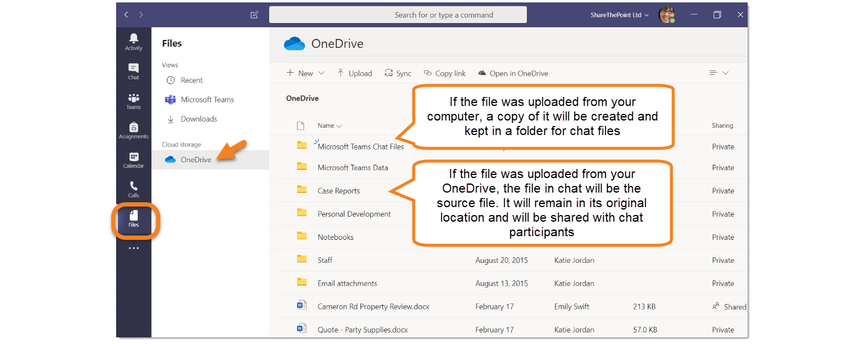This screenshot has height=344, width=868.
Task: Select OneDrive under Cloud storage
Action: 210,159
